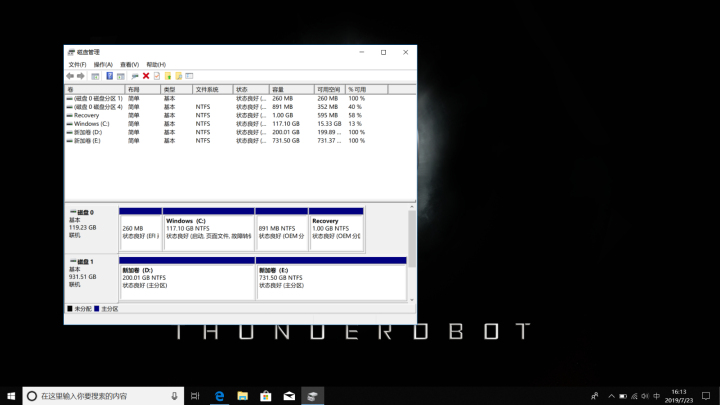Select the 新加卷 (D:) 200.01 GB partition block
The width and height of the screenshot is (720, 405).
(x=187, y=278)
